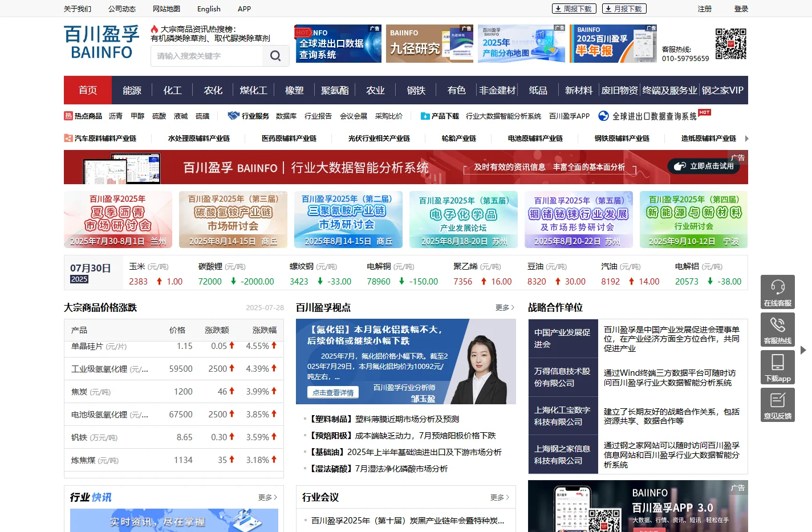Click the 网站地图 link
The width and height of the screenshot is (812, 532).
[x=167, y=9]
